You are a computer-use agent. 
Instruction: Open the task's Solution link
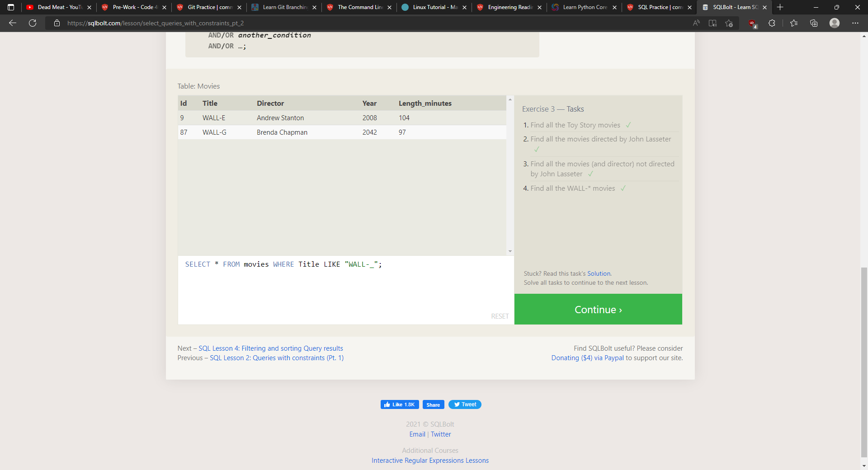coord(599,273)
